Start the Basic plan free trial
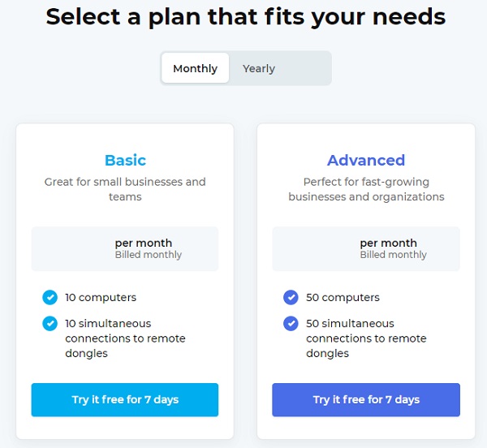Image resolution: width=487 pixels, height=448 pixels. click(x=125, y=399)
